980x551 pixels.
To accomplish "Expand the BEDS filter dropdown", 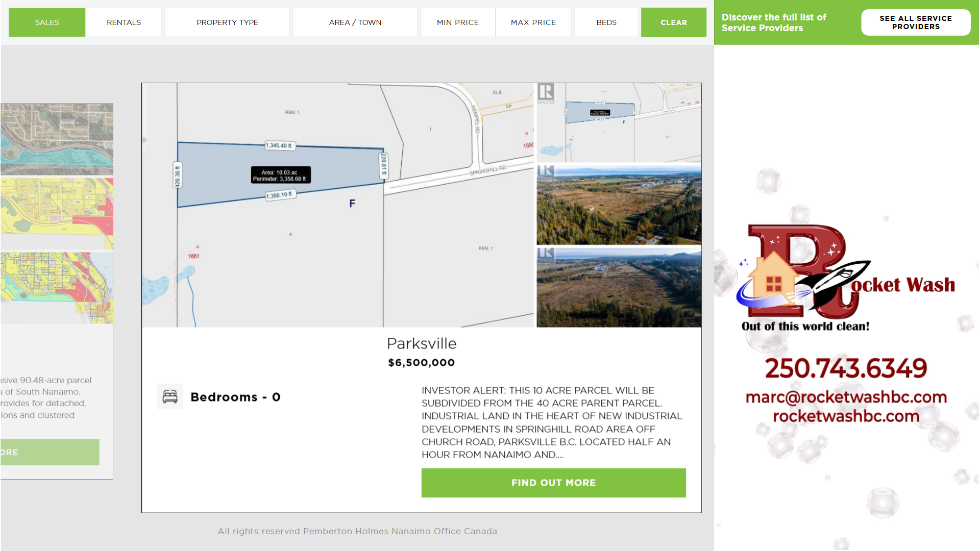I will (606, 22).
